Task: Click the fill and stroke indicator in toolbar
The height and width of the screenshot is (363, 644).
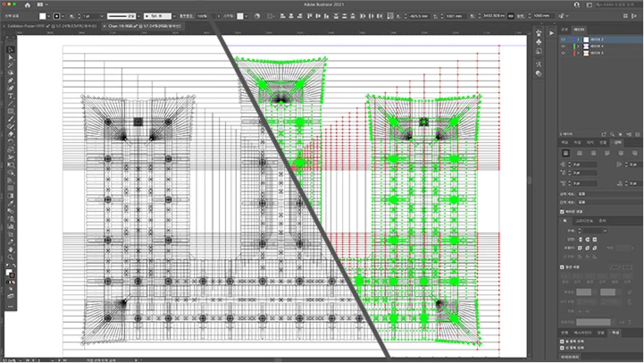Action: [10, 274]
